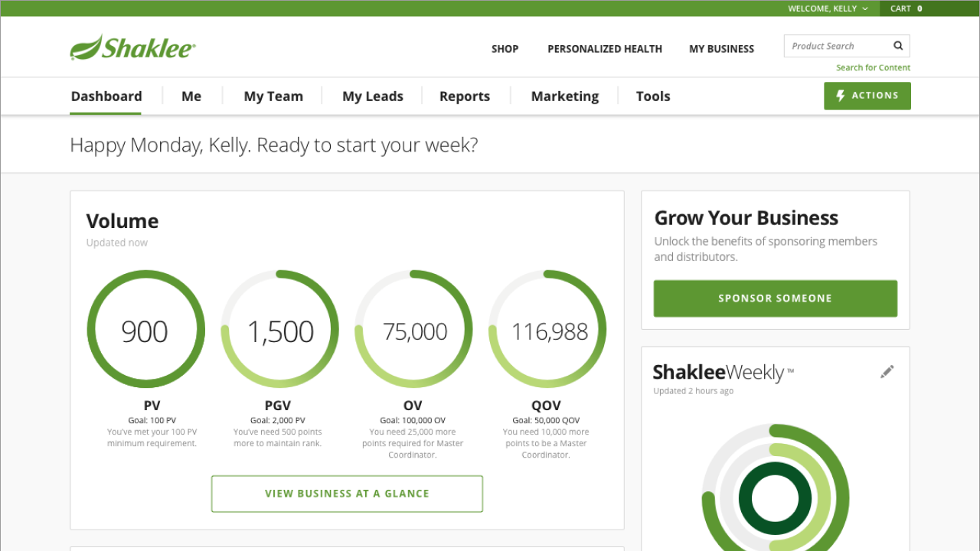Click View Business at a Glance button
The width and height of the screenshot is (980, 551).
click(x=347, y=494)
